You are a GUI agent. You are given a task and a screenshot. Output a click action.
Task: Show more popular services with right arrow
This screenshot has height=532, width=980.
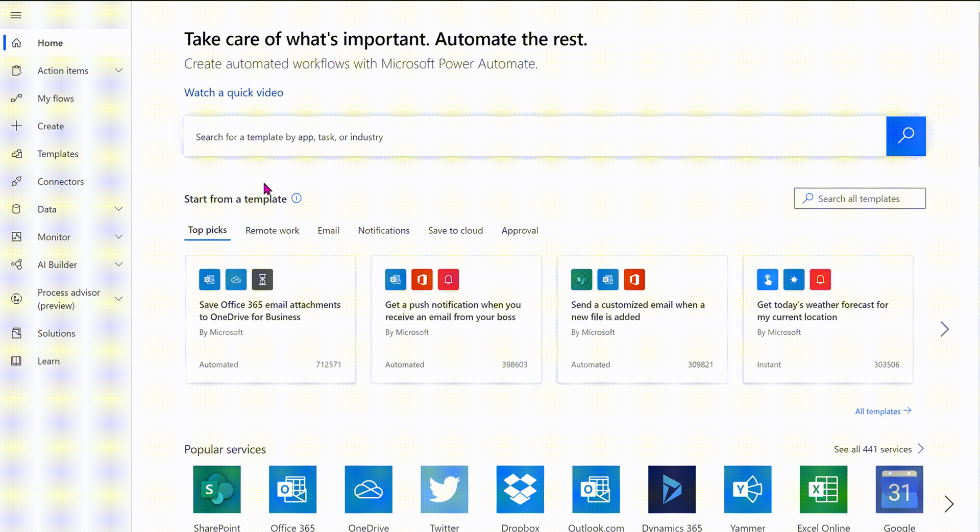(x=949, y=504)
